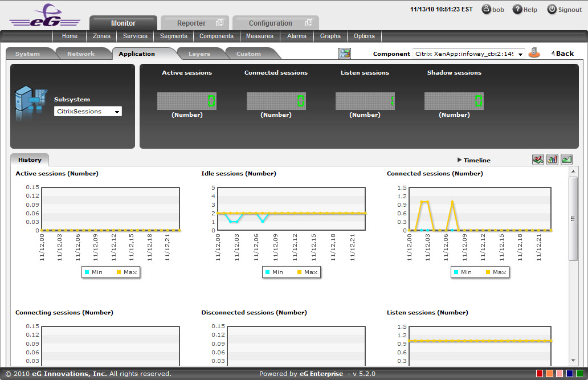Click the eG logo

(45, 15)
